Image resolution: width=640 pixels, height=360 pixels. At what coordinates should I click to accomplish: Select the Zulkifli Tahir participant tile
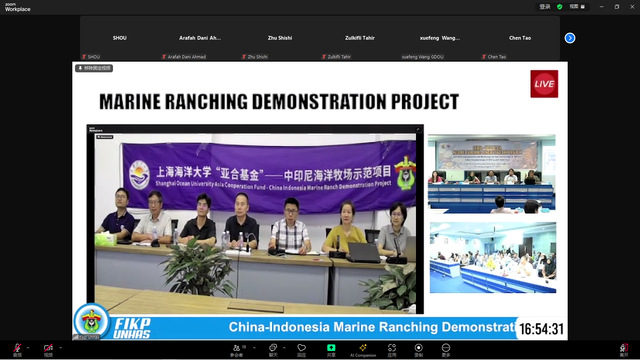pos(360,38)
